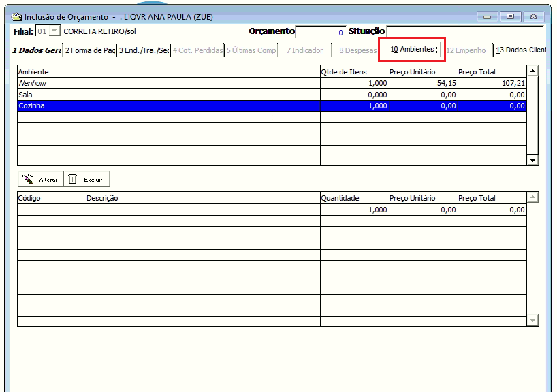This screenshot has width=557, height=392.
Task: Click the Quantidade column header
Action: pos(355,198)
